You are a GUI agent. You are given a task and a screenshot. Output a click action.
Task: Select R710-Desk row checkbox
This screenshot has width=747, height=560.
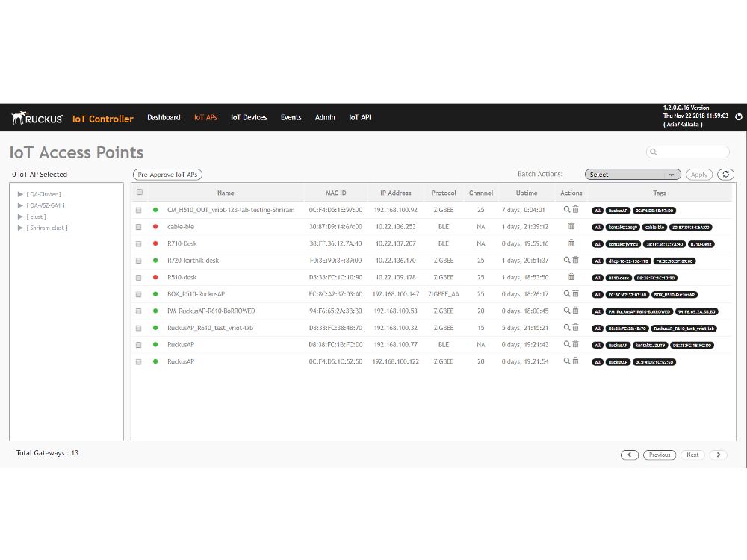coord(139,244)
